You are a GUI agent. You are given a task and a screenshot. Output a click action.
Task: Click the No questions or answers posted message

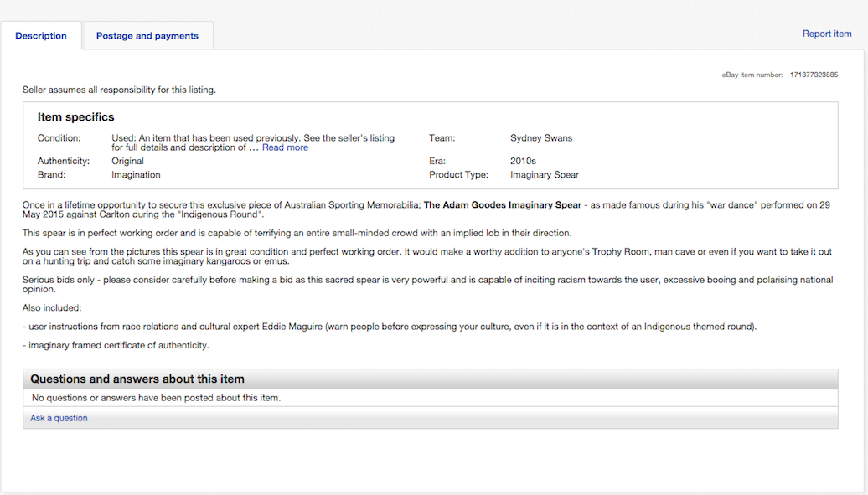156,398
